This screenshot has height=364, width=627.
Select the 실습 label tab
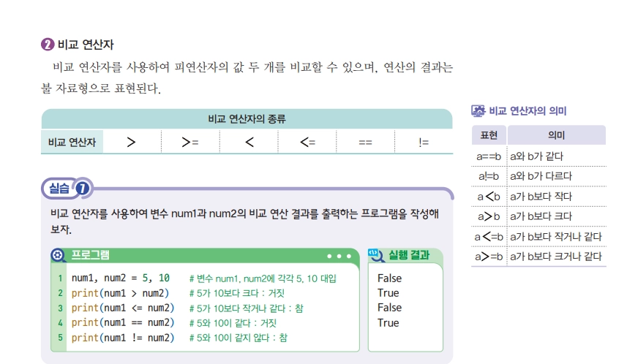[59, 188]
